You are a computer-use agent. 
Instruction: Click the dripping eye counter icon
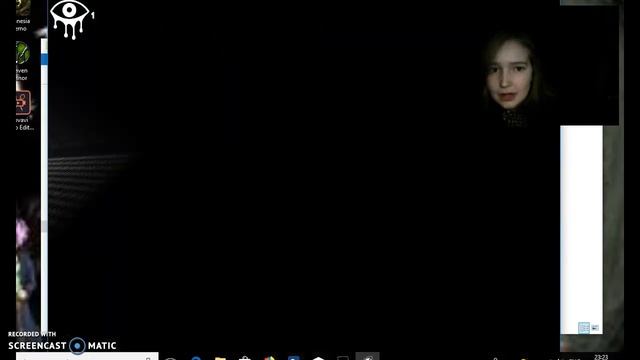click(69, 20)
